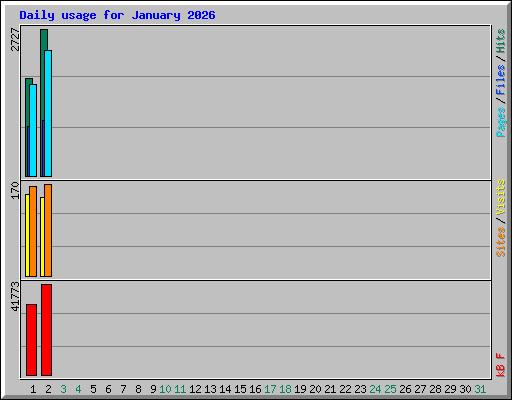Click green weekend day 25 label
The image size is (512, 400).
point(390,389)
